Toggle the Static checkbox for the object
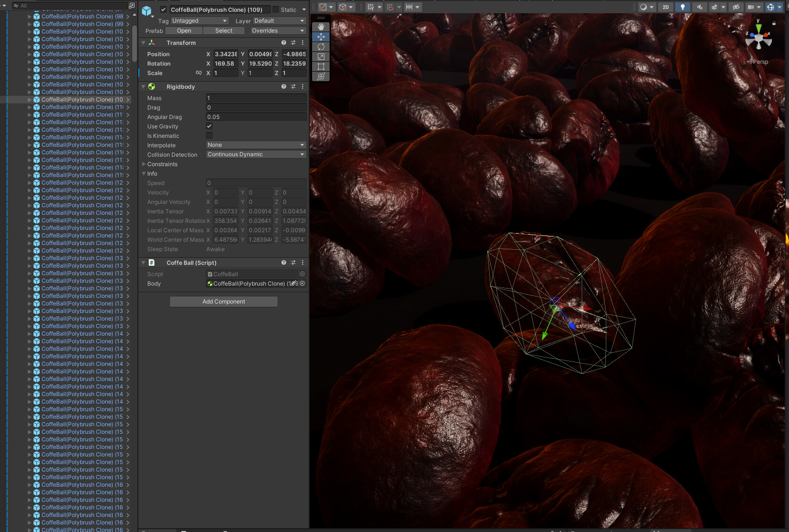The image size is (789, 532). [276, 10]
